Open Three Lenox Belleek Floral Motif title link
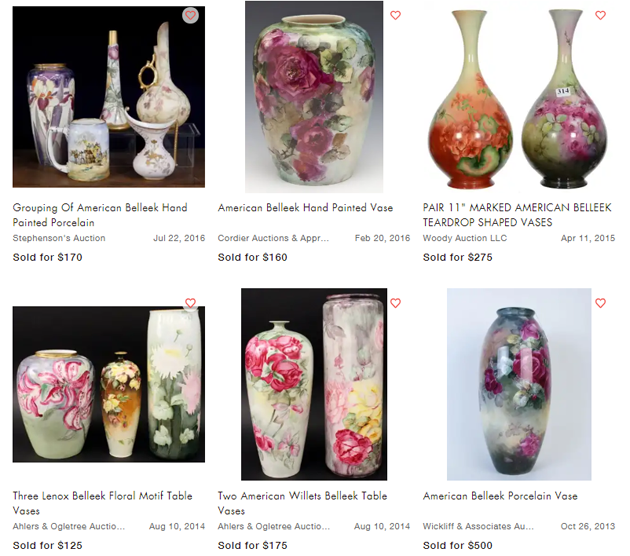630x556 pixels. 102,503
